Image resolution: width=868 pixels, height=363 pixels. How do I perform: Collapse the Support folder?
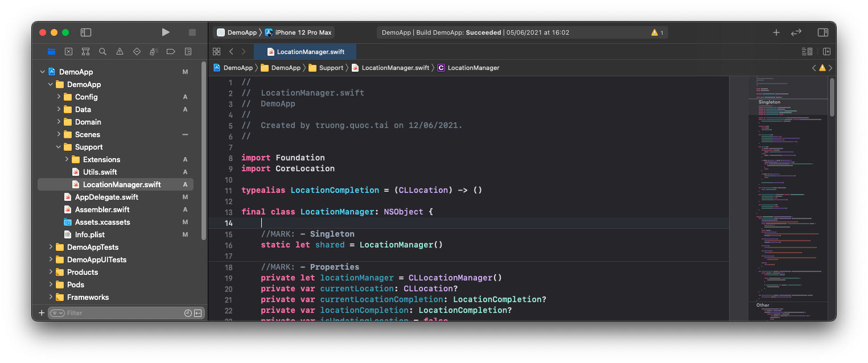pyautogui.click(x=59, y=147)
